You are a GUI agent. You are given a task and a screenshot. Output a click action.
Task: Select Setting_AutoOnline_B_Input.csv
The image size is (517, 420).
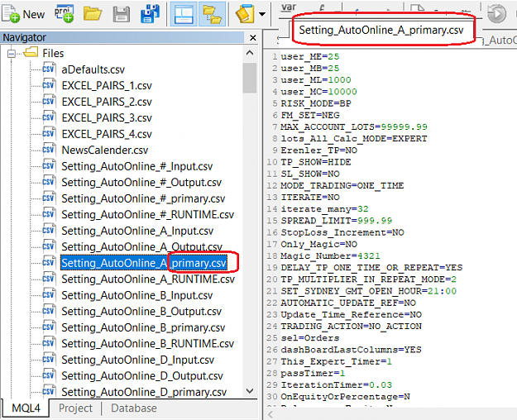click(137, 295)
